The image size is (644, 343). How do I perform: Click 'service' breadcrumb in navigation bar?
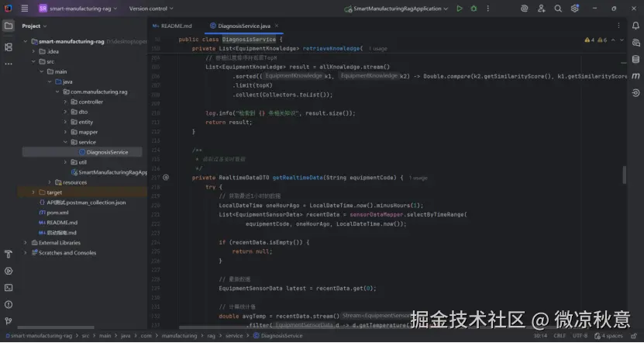(x=234, y=336)
